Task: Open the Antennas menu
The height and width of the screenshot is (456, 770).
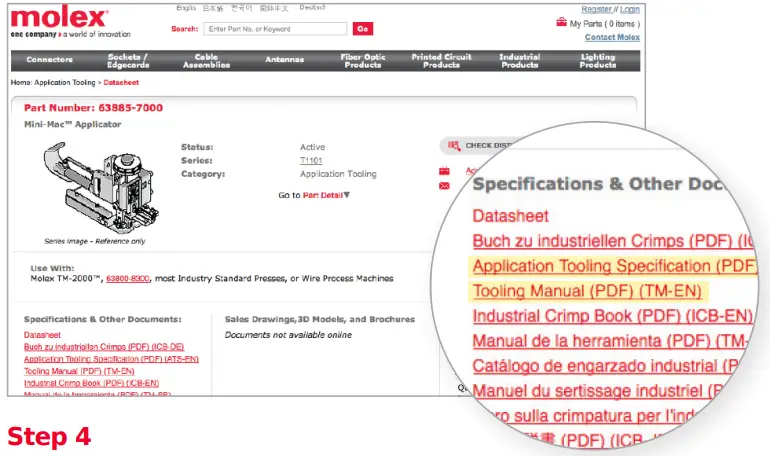Action: tap(284, 59)
